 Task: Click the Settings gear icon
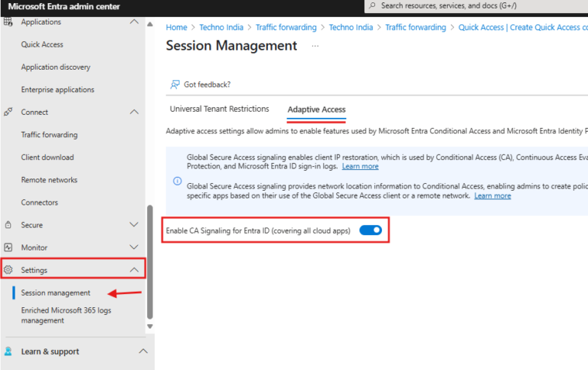(8, 270)
